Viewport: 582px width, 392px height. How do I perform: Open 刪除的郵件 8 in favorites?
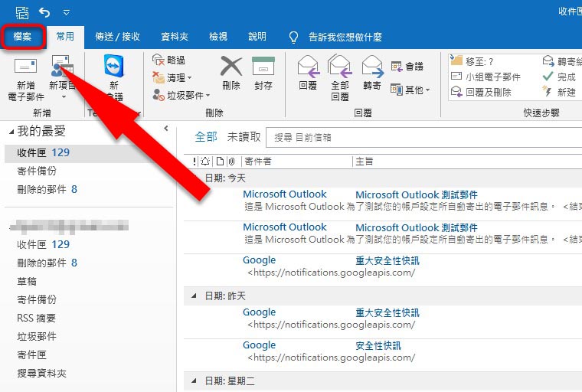point(47,189)
